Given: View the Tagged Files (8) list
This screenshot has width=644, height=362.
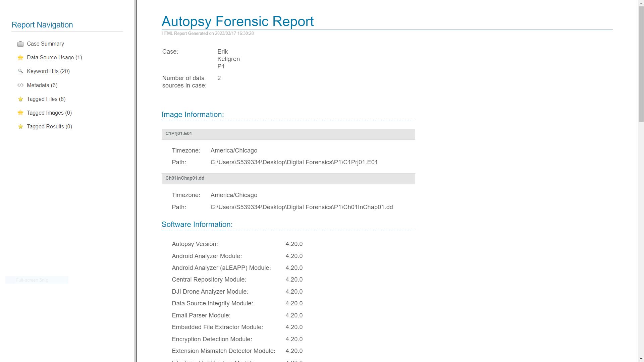Looking at the screenshot, I should pyautogui.click(x=46, y=99).
